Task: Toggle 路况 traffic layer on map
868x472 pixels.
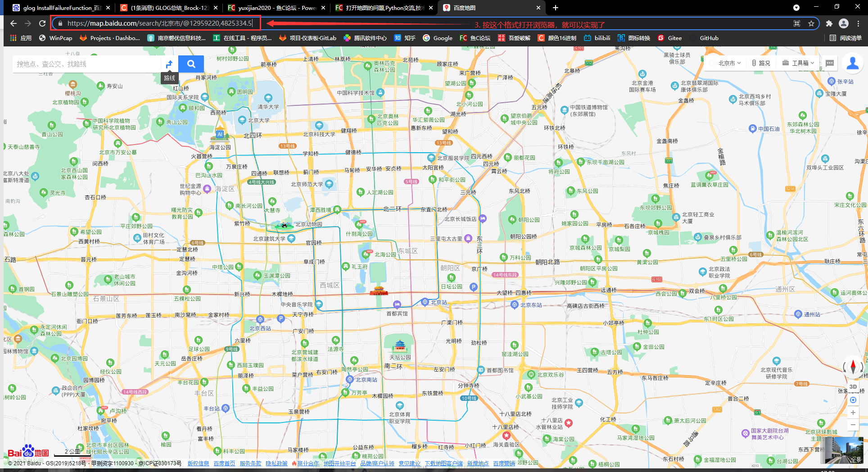Action: [761, 63]
